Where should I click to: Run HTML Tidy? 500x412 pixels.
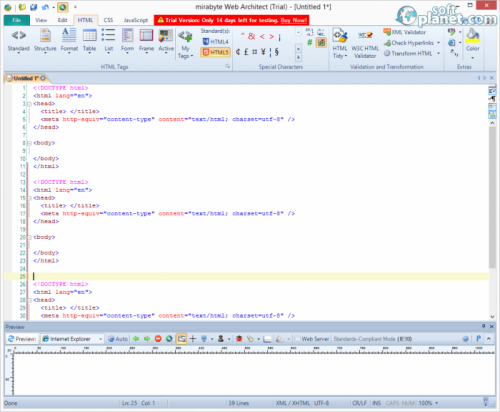point(340,43)
